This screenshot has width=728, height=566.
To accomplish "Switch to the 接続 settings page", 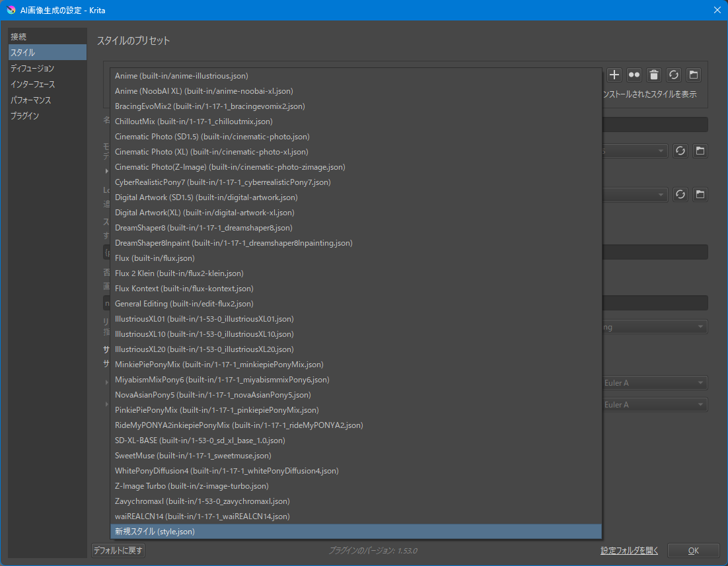I will point(48,37).
